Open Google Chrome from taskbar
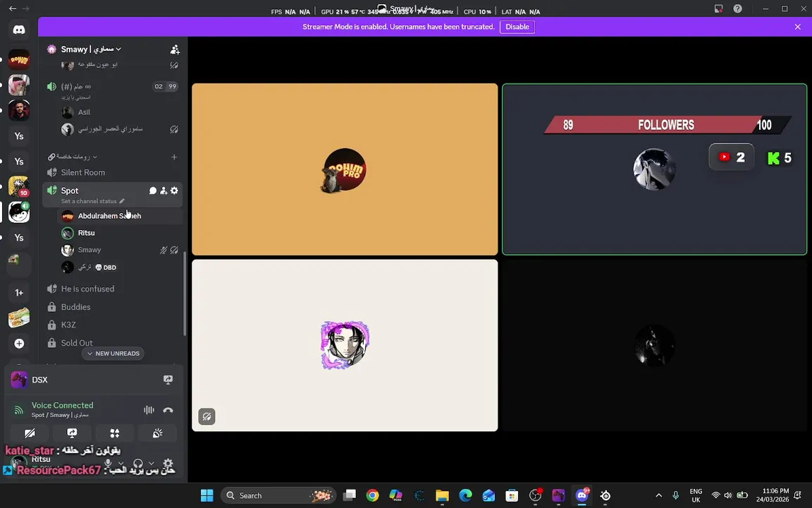 click(372, 495)
